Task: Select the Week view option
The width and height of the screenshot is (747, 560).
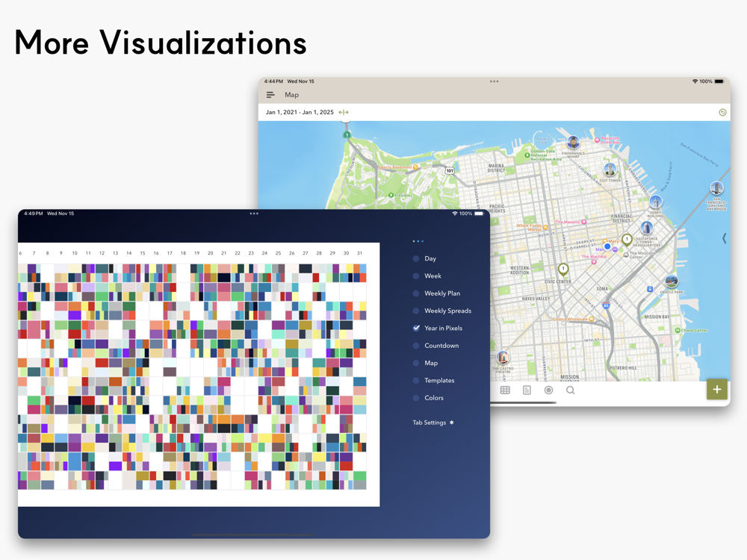Action: 427,276
